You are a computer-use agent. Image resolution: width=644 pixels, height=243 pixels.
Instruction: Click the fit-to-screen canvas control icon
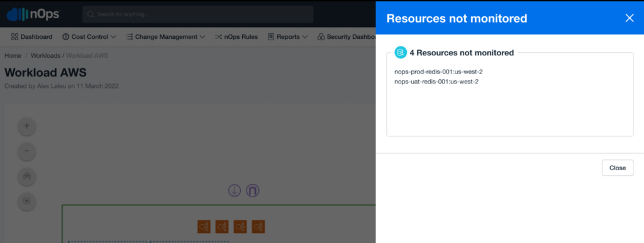pos(26,176)
